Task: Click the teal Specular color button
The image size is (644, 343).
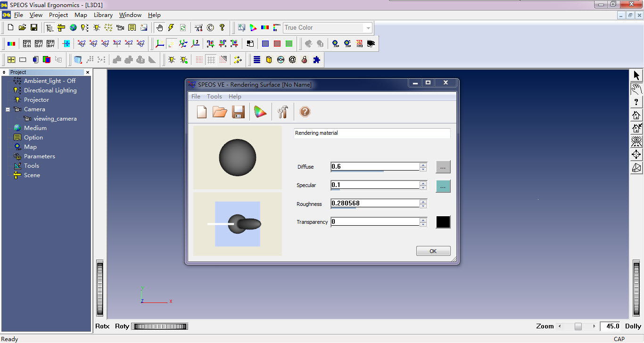Action: click(x=443, y=186)
